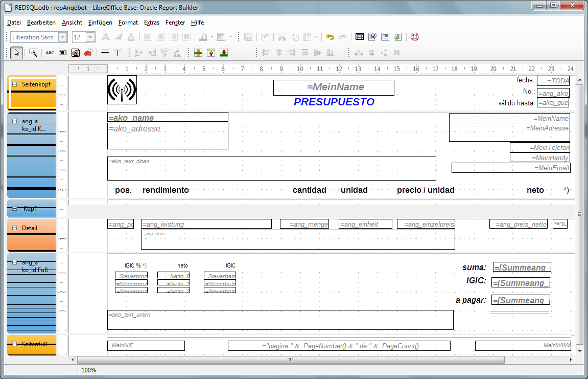588x379 pixels.
Task: Open Properties with the wrench icon
Action: click(33, 53)
